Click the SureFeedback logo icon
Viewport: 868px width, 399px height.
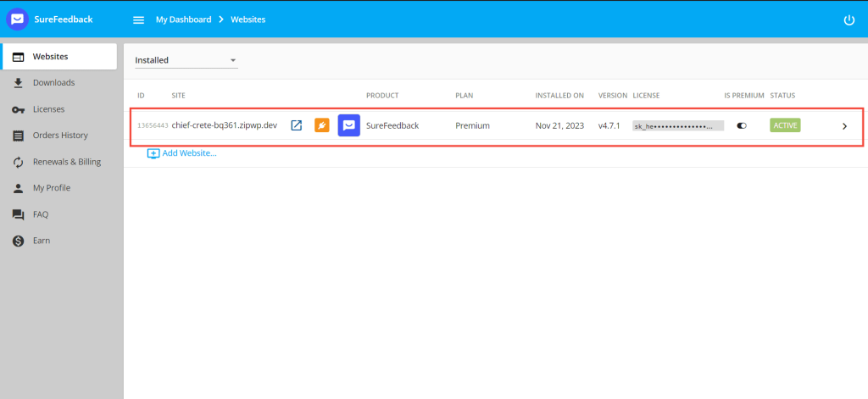click(17, 19)
